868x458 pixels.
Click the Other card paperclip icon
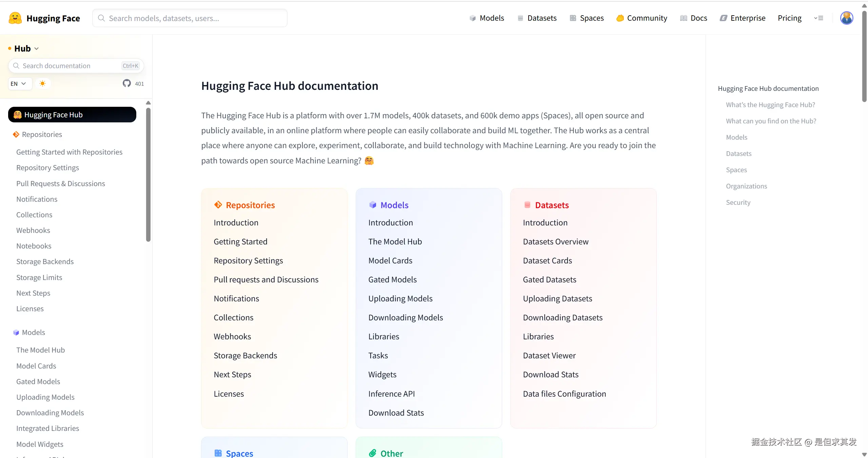(373, 453)
